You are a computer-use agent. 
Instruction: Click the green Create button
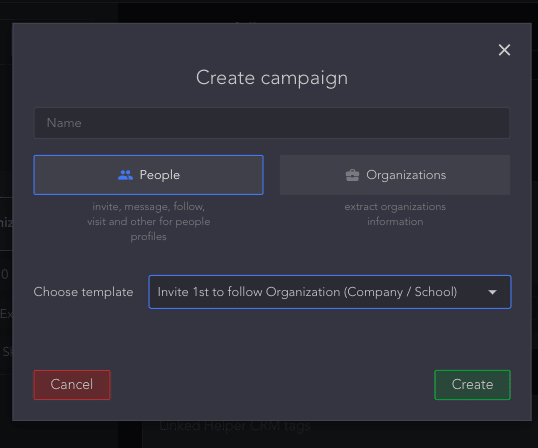pos(472,385)
